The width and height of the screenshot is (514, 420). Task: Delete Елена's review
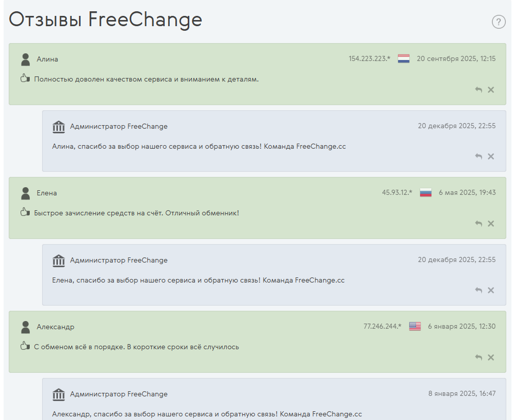click(x=491, y=224)
